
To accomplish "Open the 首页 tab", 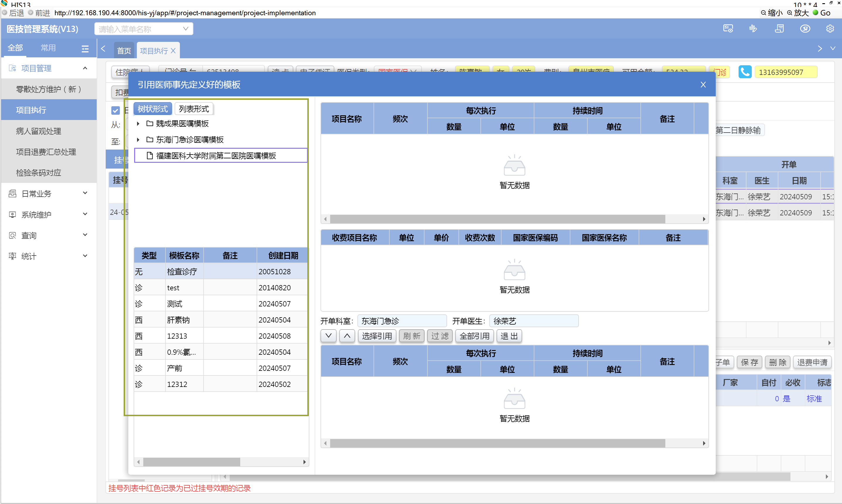I will tap(124, 51).
